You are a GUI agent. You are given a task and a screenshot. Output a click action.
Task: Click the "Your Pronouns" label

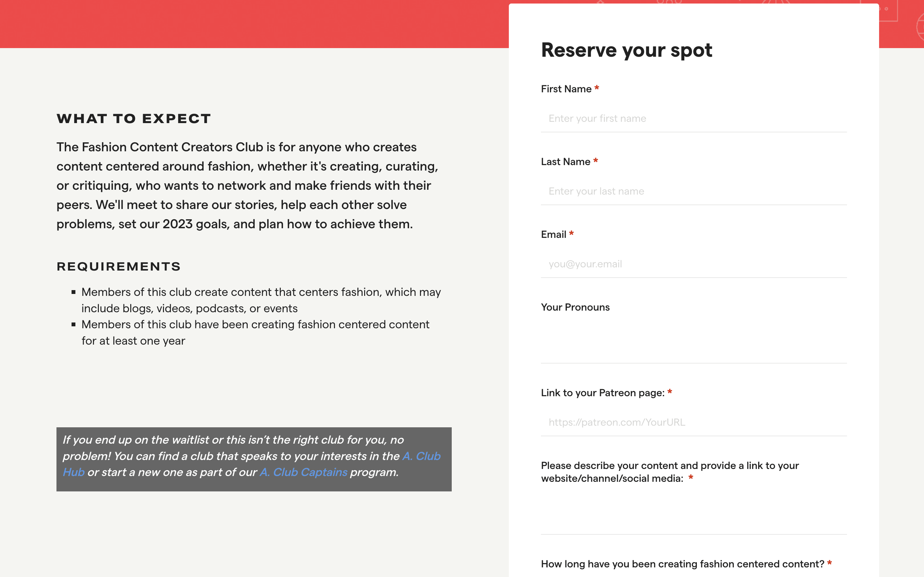(x=575, y=307)
